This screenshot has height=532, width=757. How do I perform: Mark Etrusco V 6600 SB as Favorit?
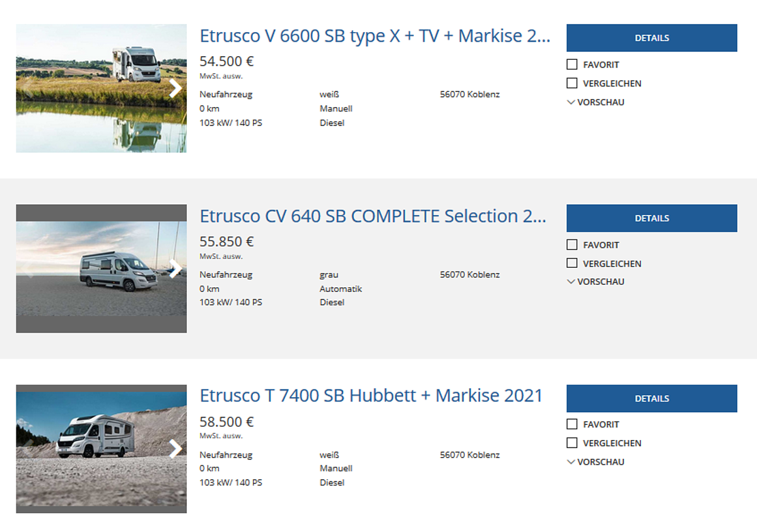click(572, 64)
